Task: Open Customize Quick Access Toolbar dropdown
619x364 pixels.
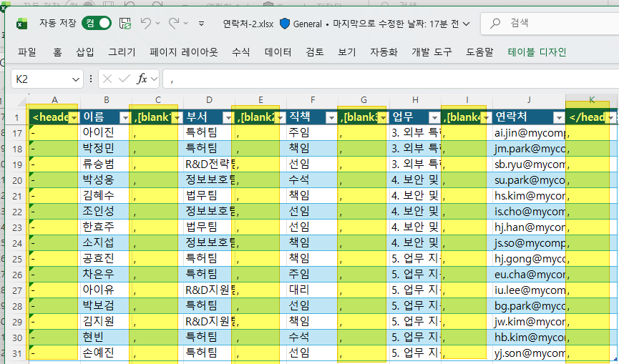Action: point(201,24)
